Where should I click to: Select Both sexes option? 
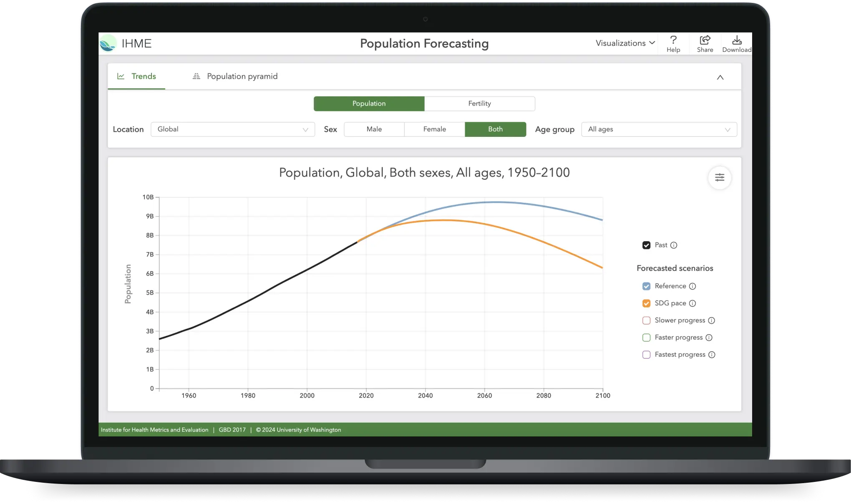click(x=496, y=129)
